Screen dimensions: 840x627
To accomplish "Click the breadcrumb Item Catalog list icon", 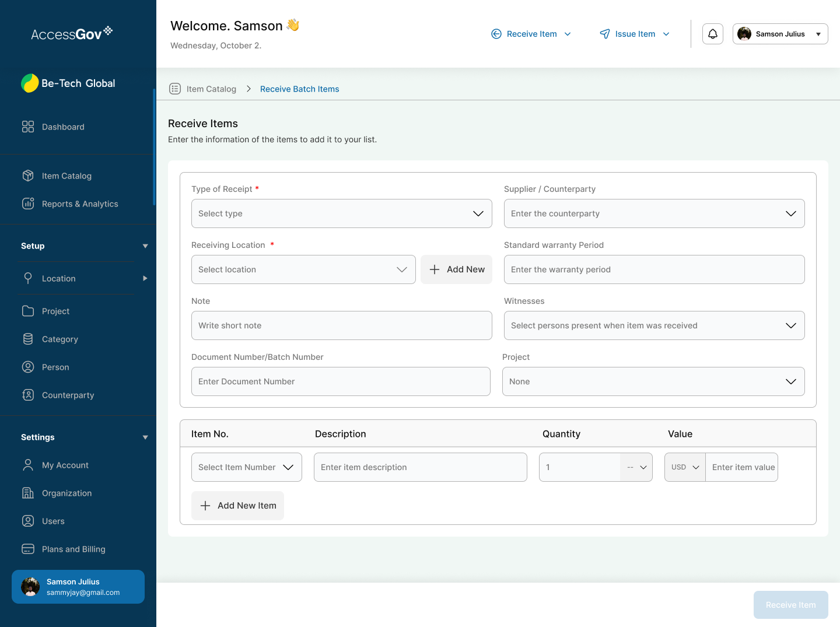I will (x=175, y=89).
